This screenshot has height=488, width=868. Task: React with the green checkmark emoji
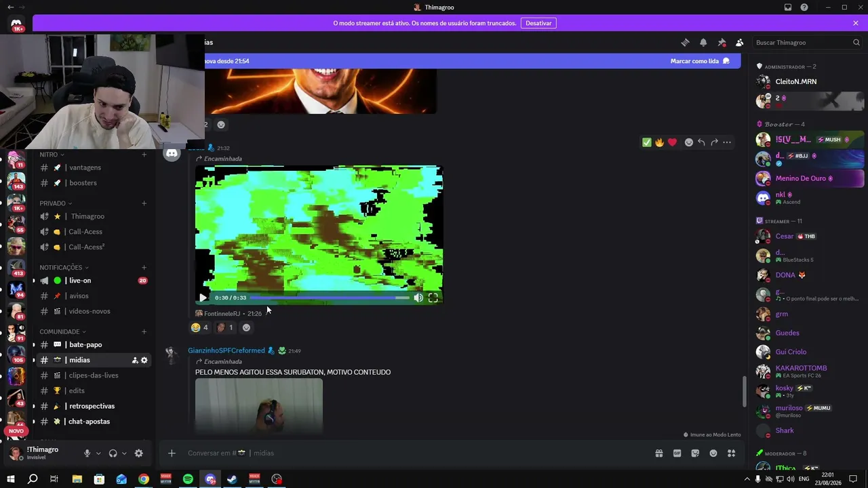click(x=647, y=142)
